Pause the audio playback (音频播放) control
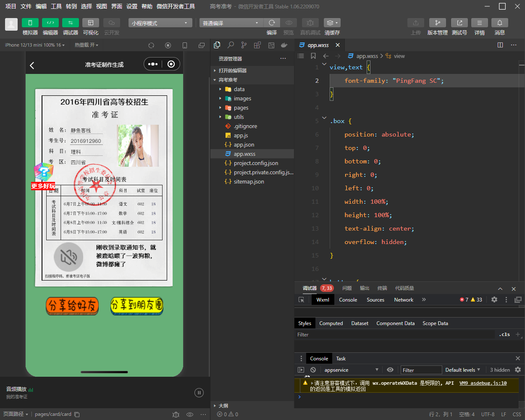This screenshot has height=420, width=525. [199, 393]
